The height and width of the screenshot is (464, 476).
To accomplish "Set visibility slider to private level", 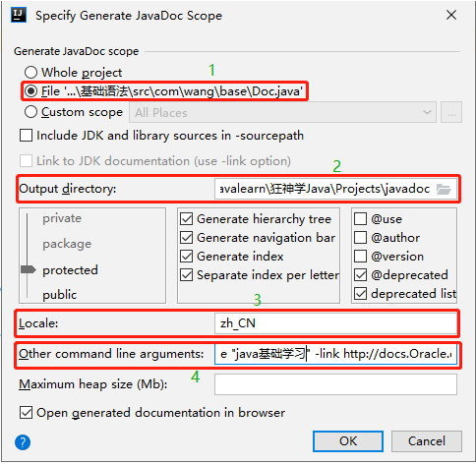I will click(x=62, y=218).
